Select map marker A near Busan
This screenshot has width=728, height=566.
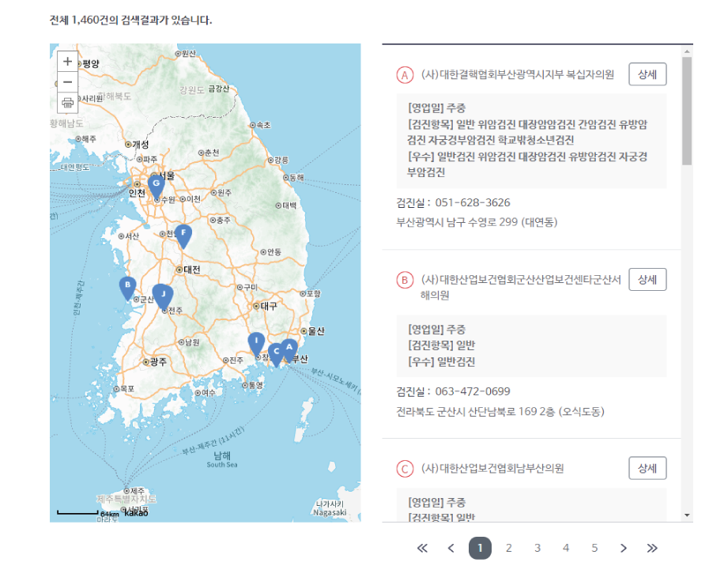click(x=289, y=346)
